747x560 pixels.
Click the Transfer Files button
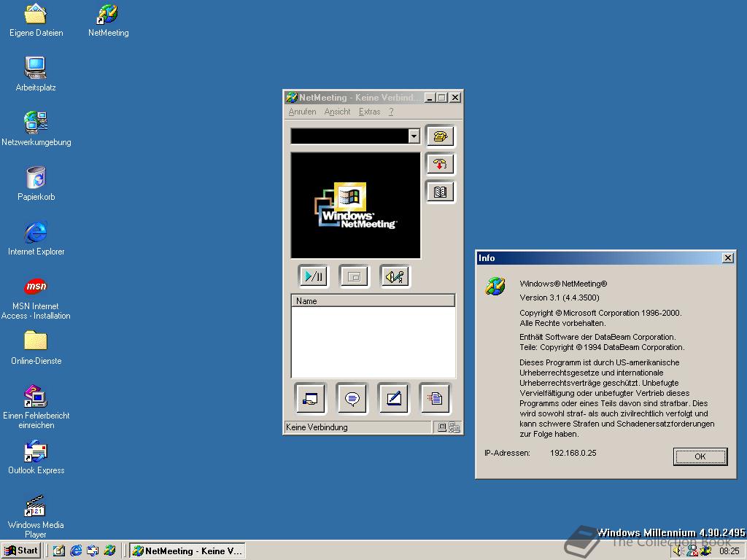[435, 398]
